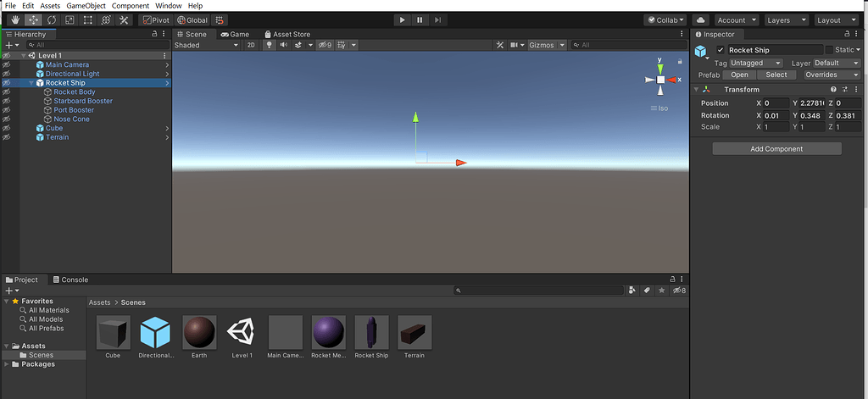Click the Pause button

[420, 20]
